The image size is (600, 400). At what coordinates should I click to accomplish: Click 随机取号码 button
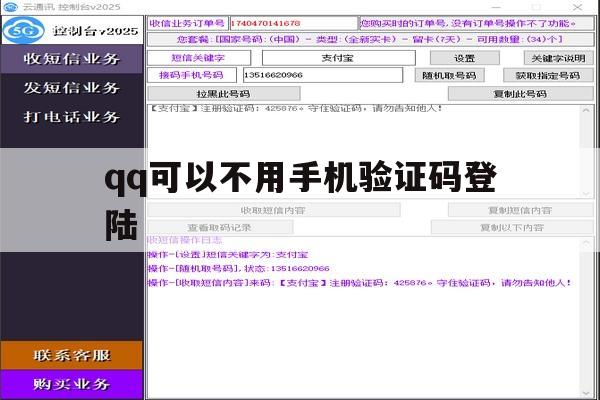point(449,75)
